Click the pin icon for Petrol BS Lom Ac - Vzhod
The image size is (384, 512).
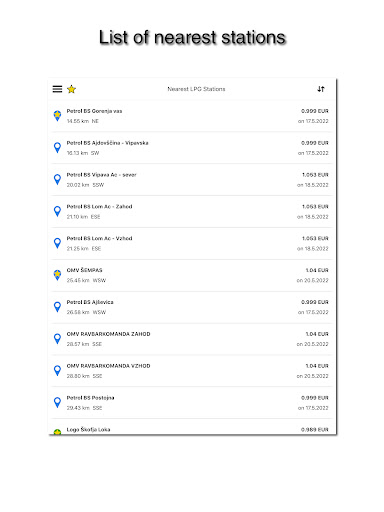(57, 243)
